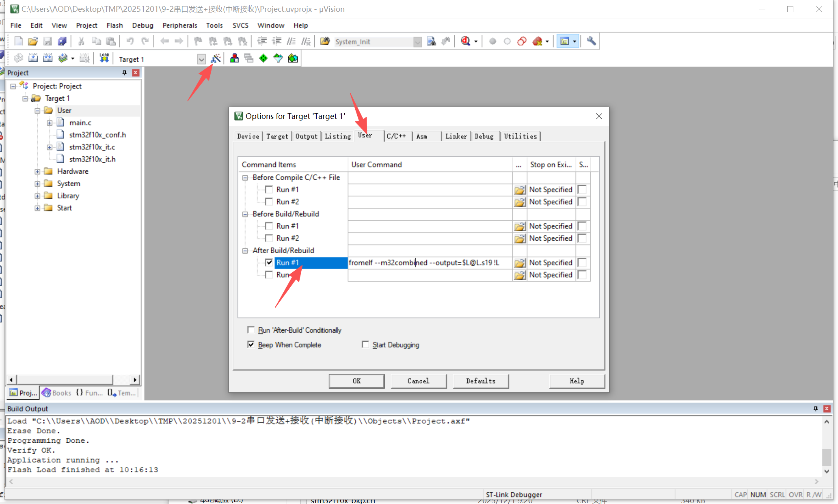Screen dimensions: 838x504
Task: Check Run 'After-Build' Conditionally
Action: click(251, 330)
